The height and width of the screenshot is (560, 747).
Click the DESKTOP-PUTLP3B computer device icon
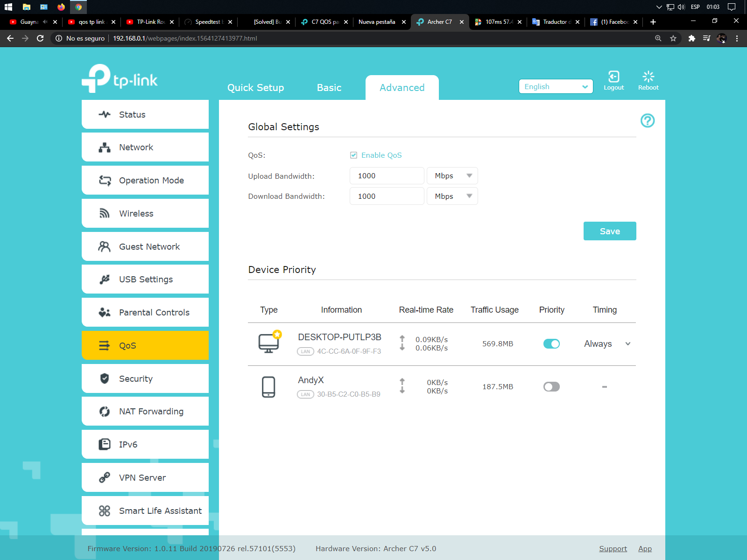269,343
